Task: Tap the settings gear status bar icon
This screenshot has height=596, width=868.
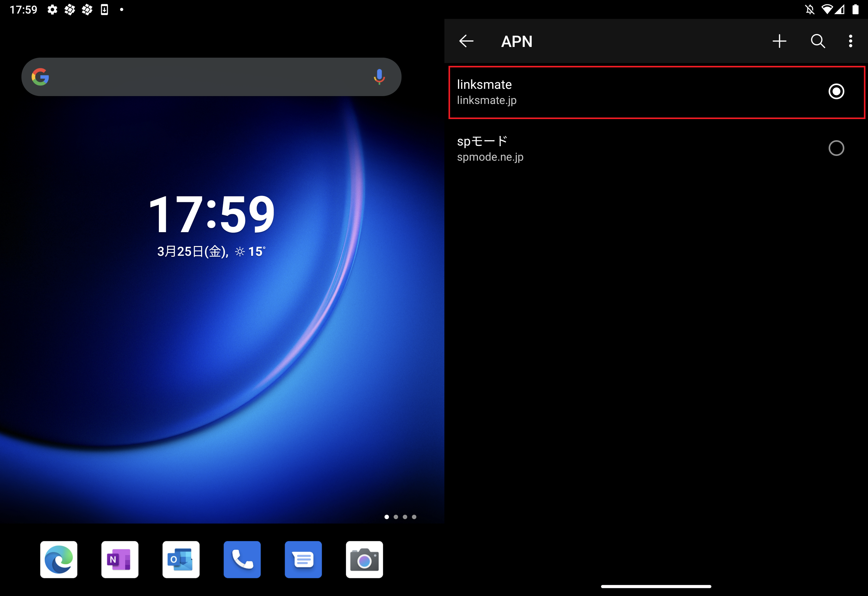Action: (52, 10)
